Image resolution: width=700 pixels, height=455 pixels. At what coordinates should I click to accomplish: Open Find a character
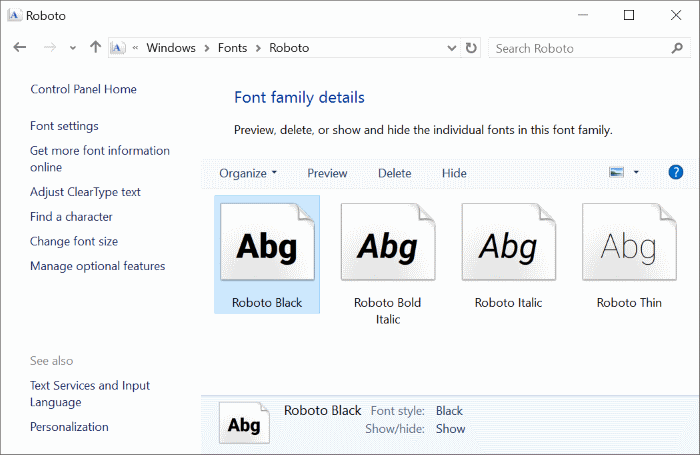coord(71,217)
